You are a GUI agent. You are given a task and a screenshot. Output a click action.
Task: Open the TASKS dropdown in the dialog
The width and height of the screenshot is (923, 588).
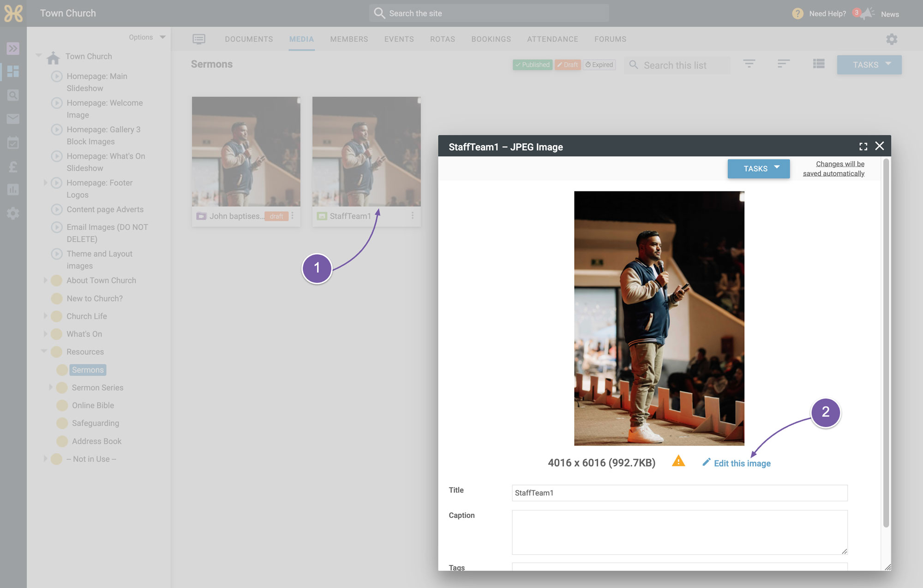coord(758,169)
